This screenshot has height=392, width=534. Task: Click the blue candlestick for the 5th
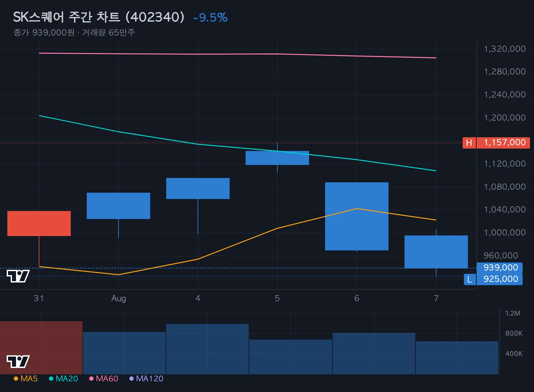tap(277, 158)
